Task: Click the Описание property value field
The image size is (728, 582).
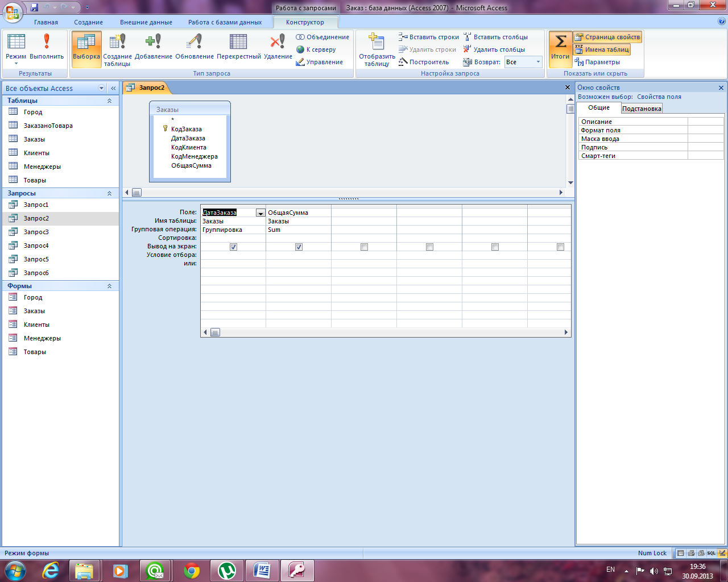Action: [x=705, y=122]
